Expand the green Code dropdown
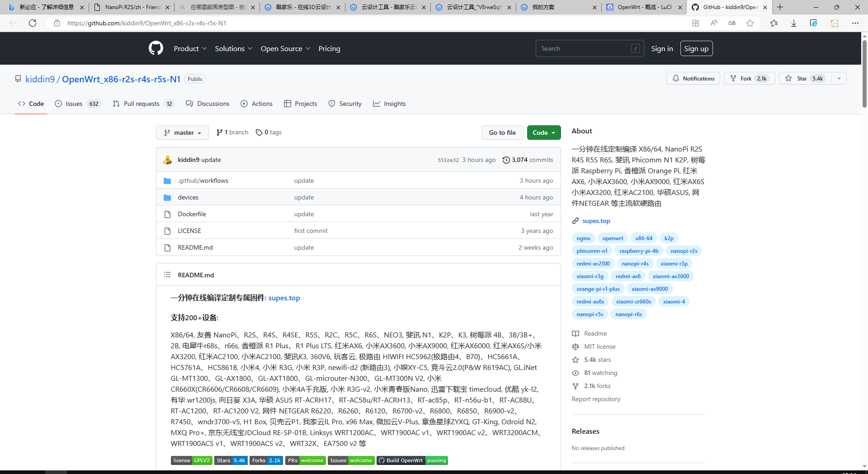The image size is (868, 474). coord(543,133)
